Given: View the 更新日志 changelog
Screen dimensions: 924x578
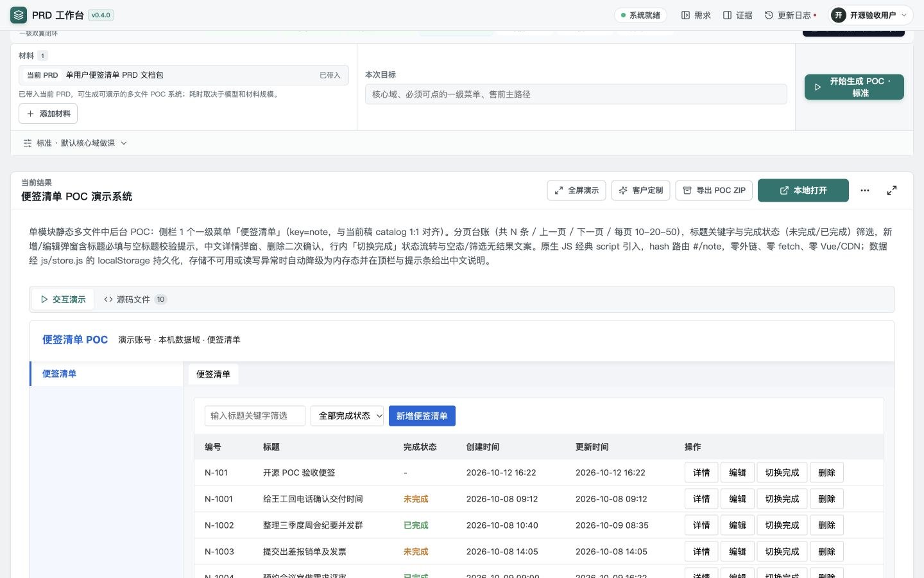Looking at the screenshot, I should point(791,15).
